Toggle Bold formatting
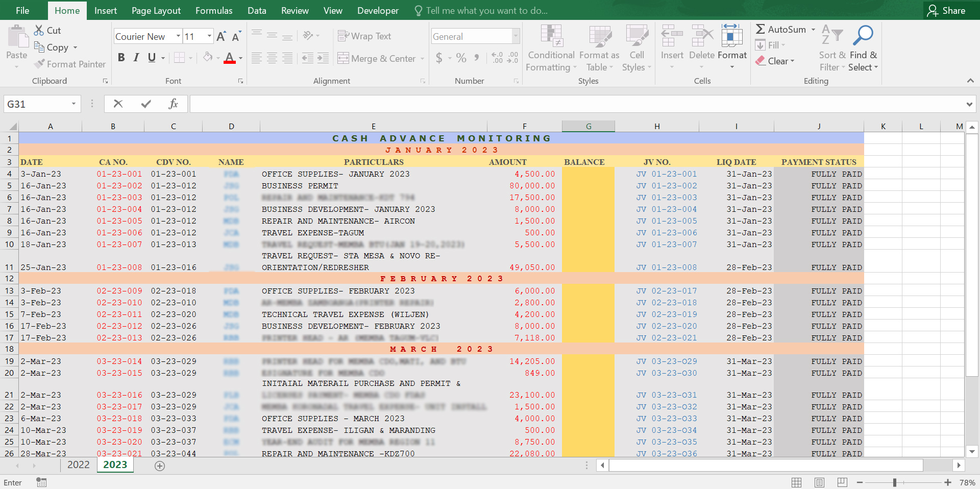 pos(121,58)
